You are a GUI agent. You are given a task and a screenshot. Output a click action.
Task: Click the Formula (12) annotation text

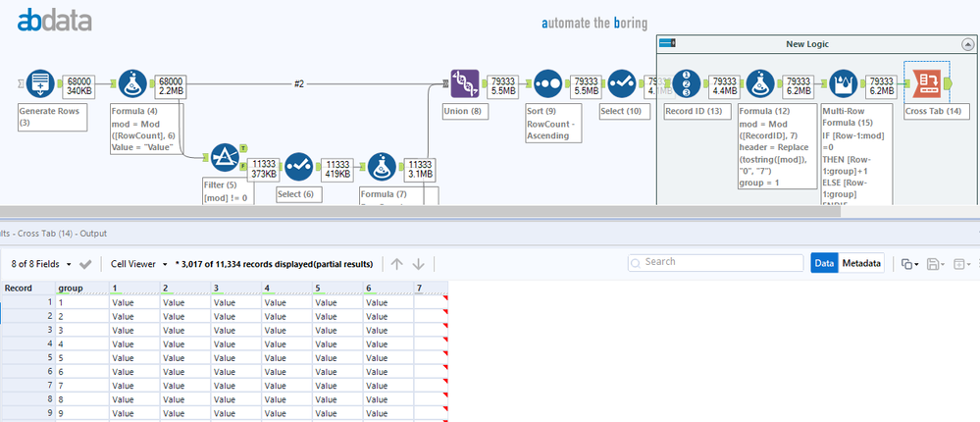coord(777,146)
